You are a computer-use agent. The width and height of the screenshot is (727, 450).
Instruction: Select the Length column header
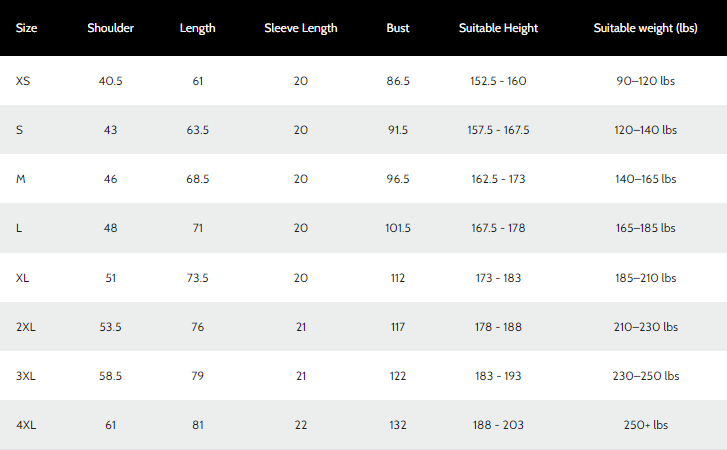(x=198, y=28)
